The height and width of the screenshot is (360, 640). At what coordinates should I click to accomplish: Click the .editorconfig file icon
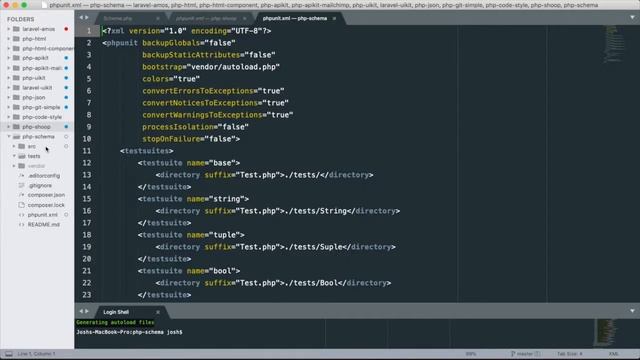22,176
